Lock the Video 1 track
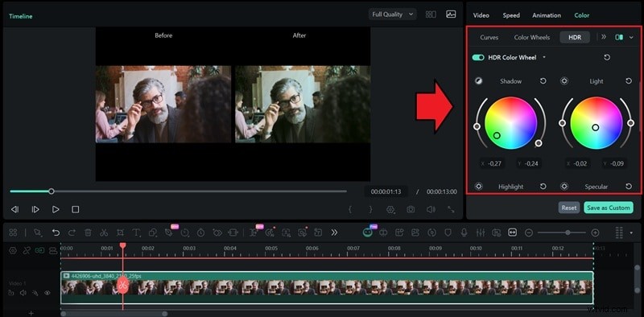644x317 pixels. [11, 293]
